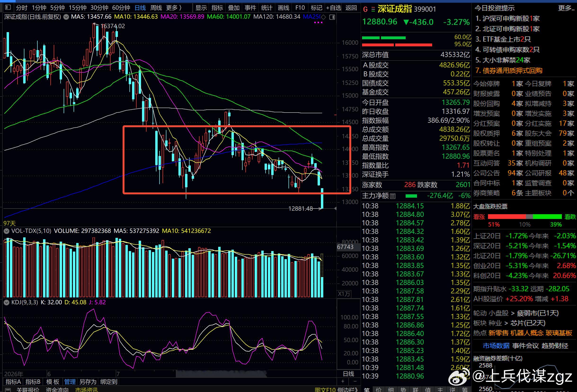Screen dimensions: 577x392
Task: Click the panel layout icon left of 分时
Action: 8,7
